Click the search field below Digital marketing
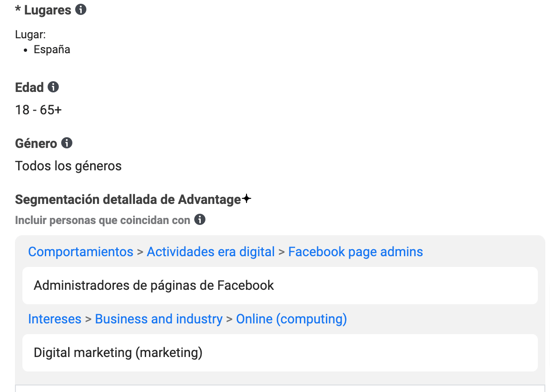Viewport: 550px width, 392px height. click(280, 388)
